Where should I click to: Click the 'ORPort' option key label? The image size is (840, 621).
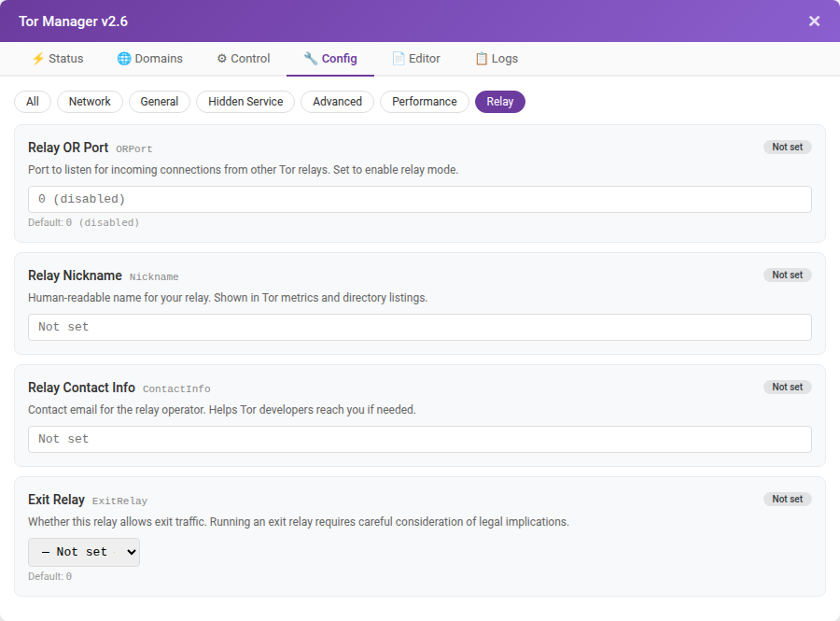134,149
